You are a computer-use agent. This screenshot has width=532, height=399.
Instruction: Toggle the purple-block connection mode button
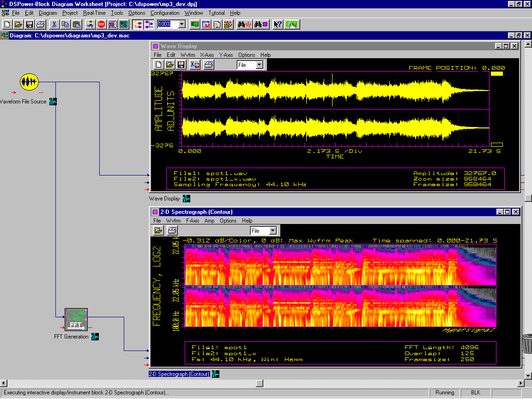(x=149, y=24)
